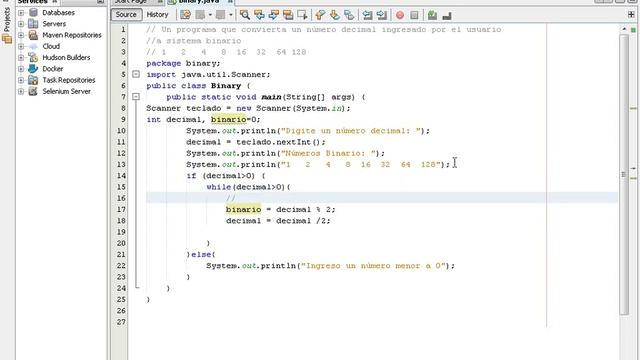Click the Shift Line Left icon
This screenshot has width=640, height=360.
tap(367, 15)
